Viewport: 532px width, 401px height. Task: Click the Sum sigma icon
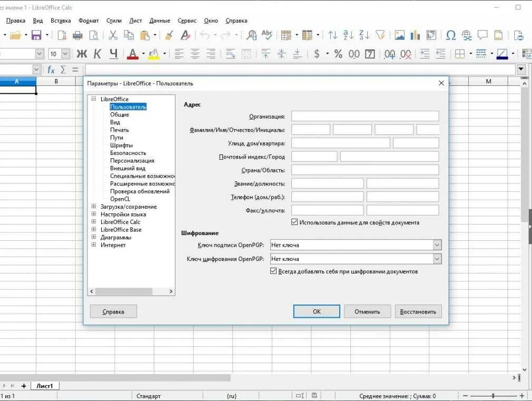[x=63, y=70]
